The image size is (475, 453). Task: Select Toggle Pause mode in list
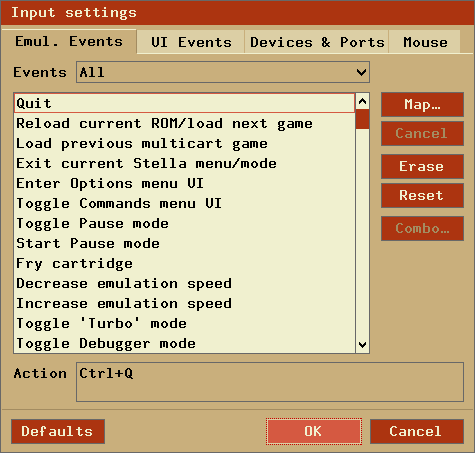pyautogui.click(x=185, y=223)
